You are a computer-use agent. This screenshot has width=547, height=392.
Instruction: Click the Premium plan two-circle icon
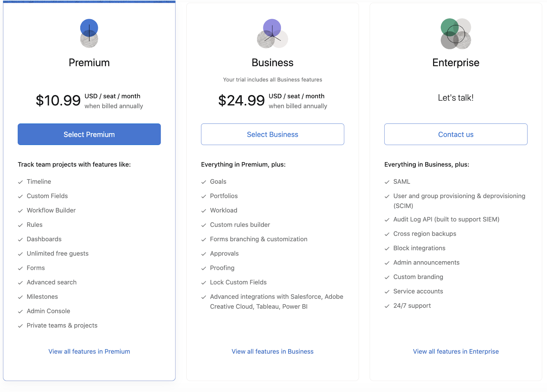[89, 33]
